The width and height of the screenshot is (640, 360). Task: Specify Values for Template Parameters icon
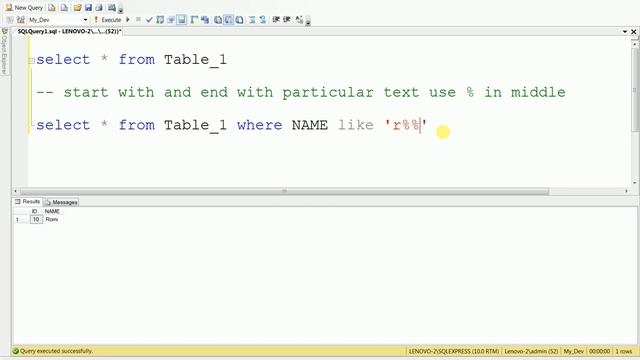point(299,20)
